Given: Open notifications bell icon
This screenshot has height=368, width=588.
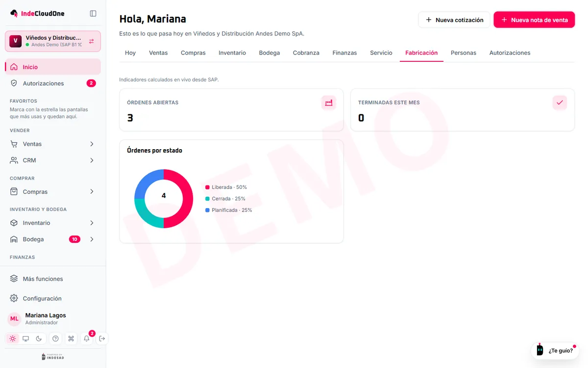Looking at the screenshot, I should click(87, 339).
